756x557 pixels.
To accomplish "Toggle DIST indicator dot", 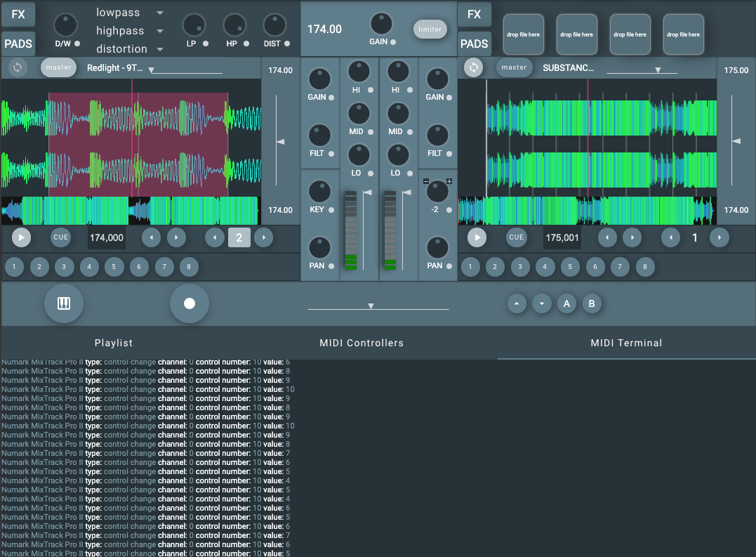I will point(287,44).
